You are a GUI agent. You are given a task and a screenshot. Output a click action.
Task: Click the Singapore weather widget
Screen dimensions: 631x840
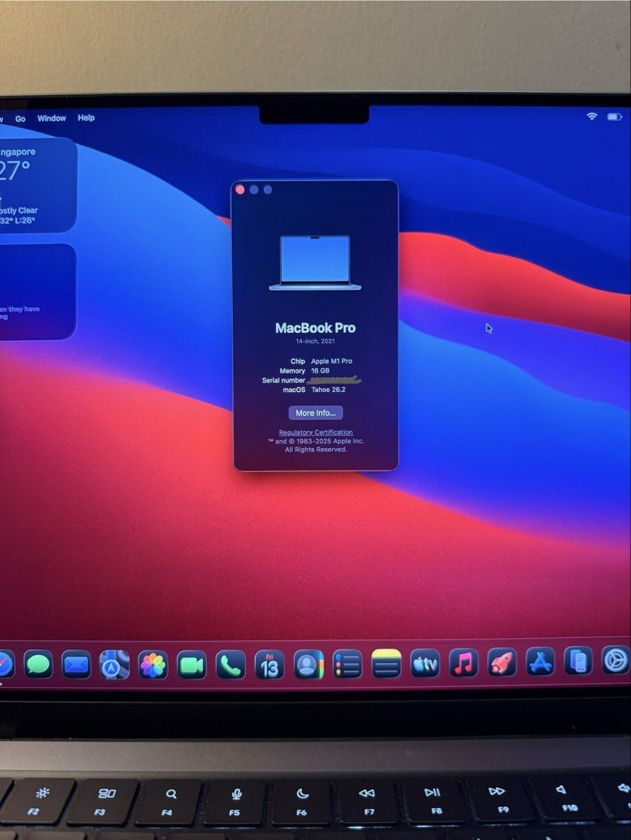(37, 185)
